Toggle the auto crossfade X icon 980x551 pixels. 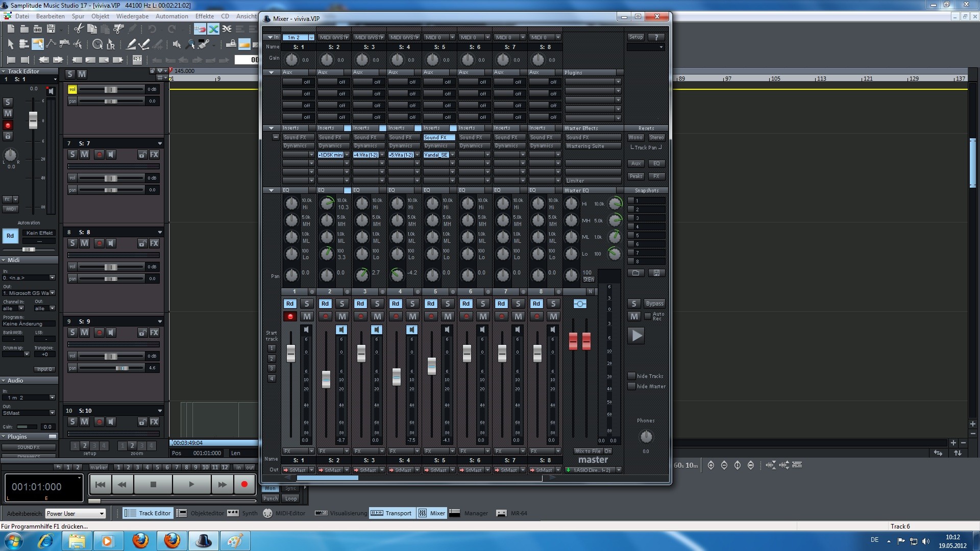(213, 29)
